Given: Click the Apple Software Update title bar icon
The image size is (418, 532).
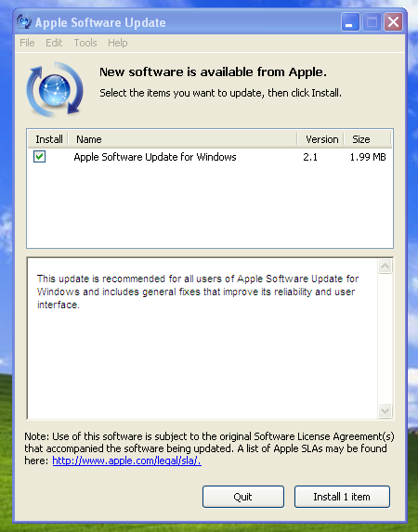Looking at the screenshot, I should pyautogui.click(x=24, y=22).
